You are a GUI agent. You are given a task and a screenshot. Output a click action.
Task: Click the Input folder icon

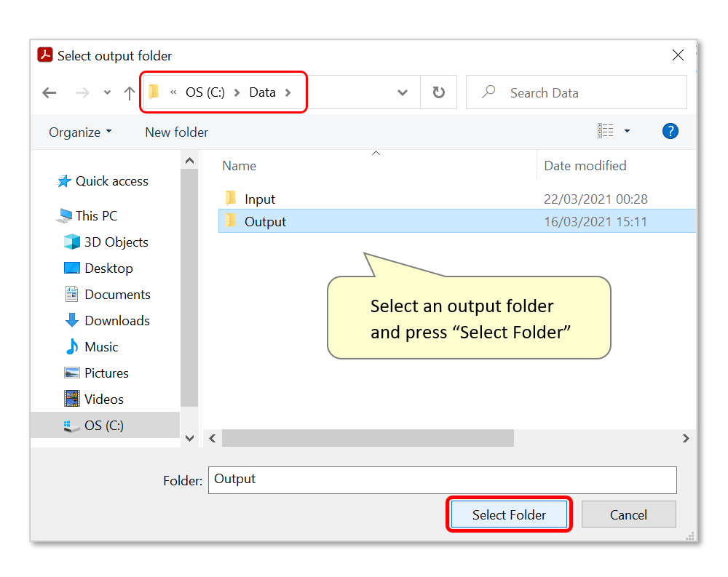click(231, 198)
